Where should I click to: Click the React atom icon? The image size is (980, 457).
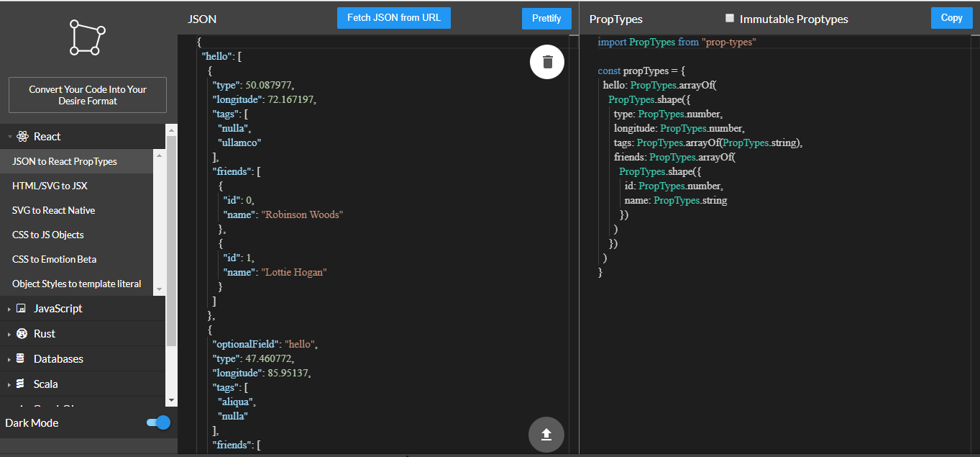click(x=22, y=137)
